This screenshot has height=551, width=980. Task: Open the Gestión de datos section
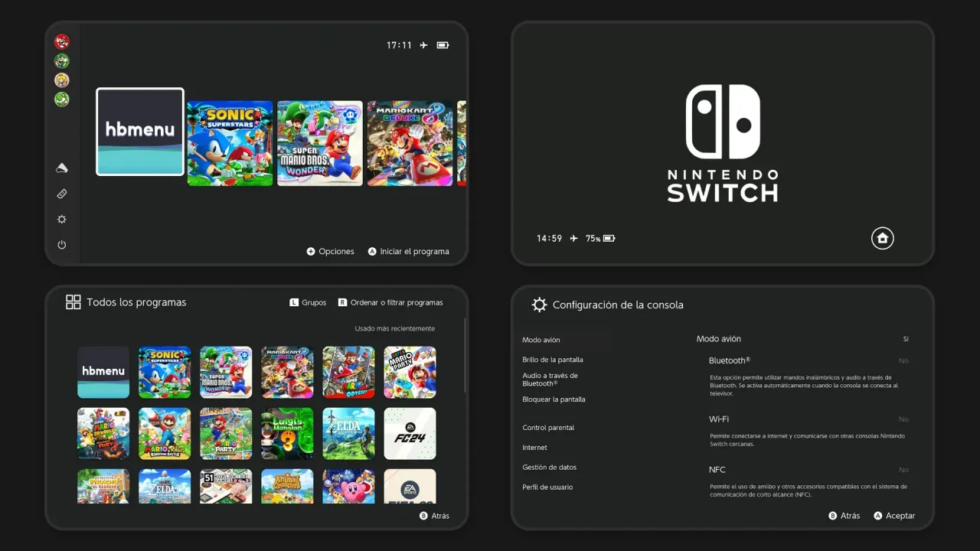point(550,468)
